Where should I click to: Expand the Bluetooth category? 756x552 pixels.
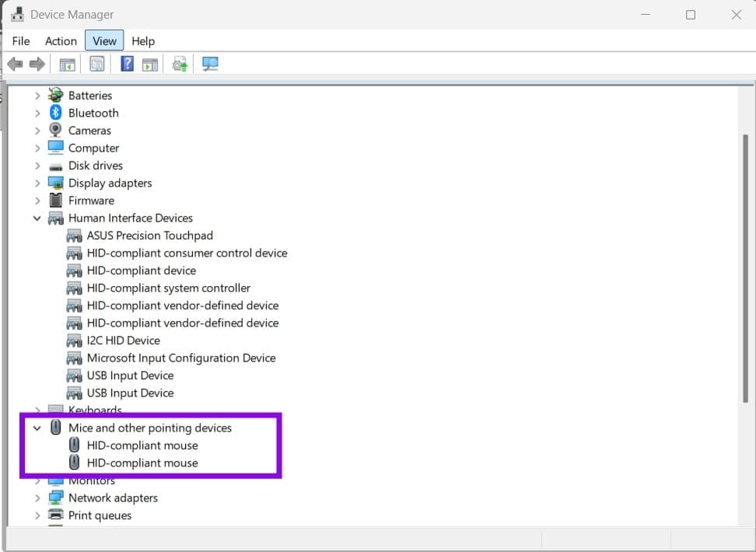(x=37, y=113)
